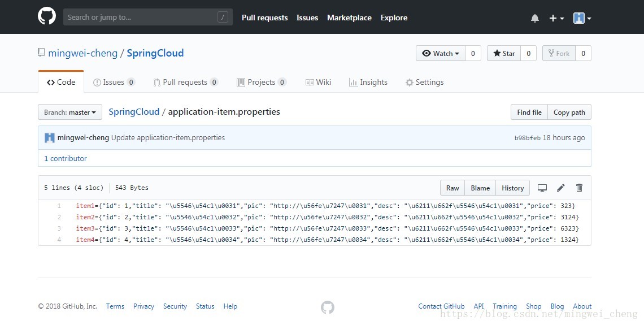Open the Insights tab
The image size is (644, 325).
click(368, 82)
